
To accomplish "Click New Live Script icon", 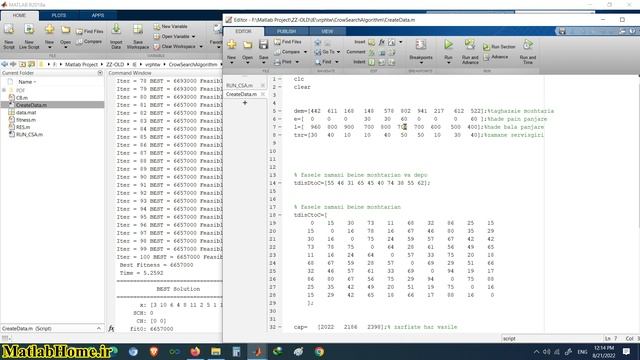I will click(29, 36).
